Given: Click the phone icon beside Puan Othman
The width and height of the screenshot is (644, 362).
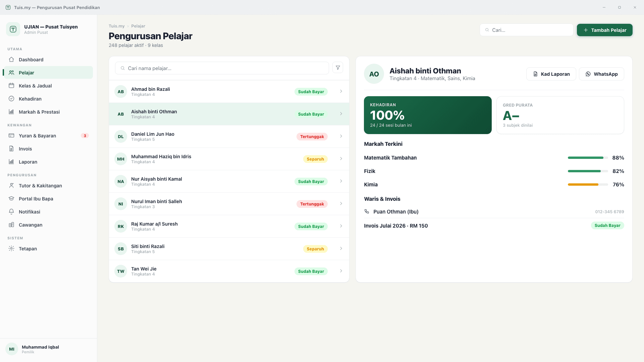Looking at the screenshot, I should point(367,212).
